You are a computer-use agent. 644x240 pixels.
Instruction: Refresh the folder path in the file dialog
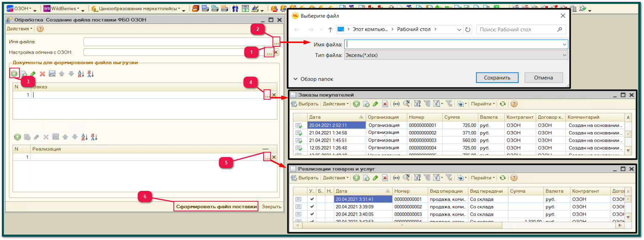[x=468, y=29]
